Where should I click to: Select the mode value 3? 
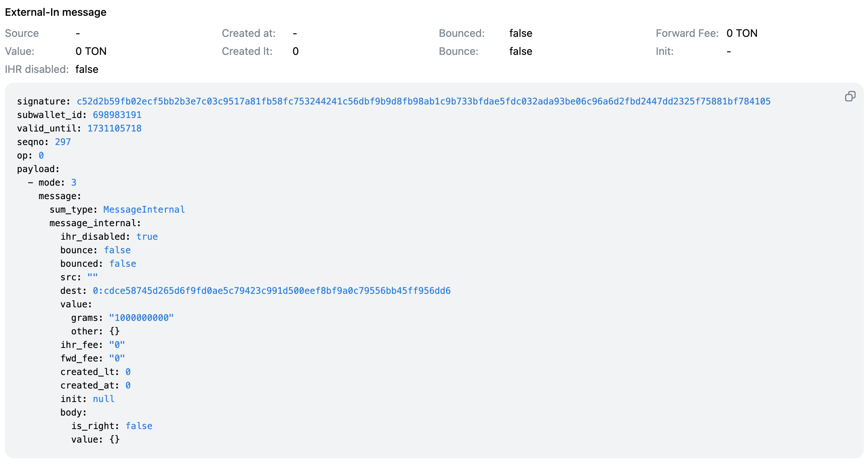point(74,182)
